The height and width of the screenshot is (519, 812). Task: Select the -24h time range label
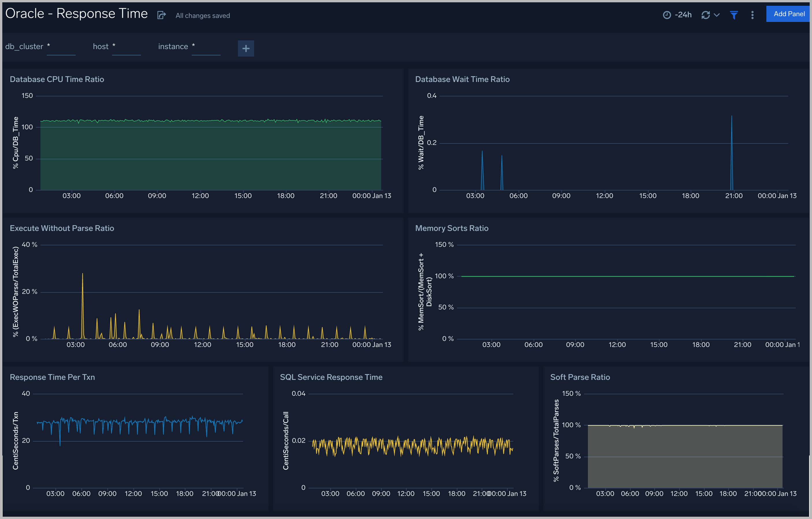[683, 15]
